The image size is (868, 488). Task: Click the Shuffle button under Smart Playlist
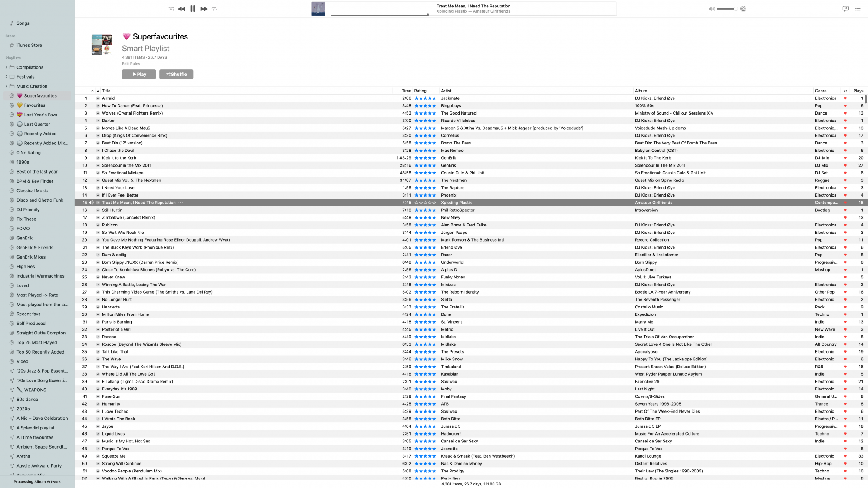176,75
